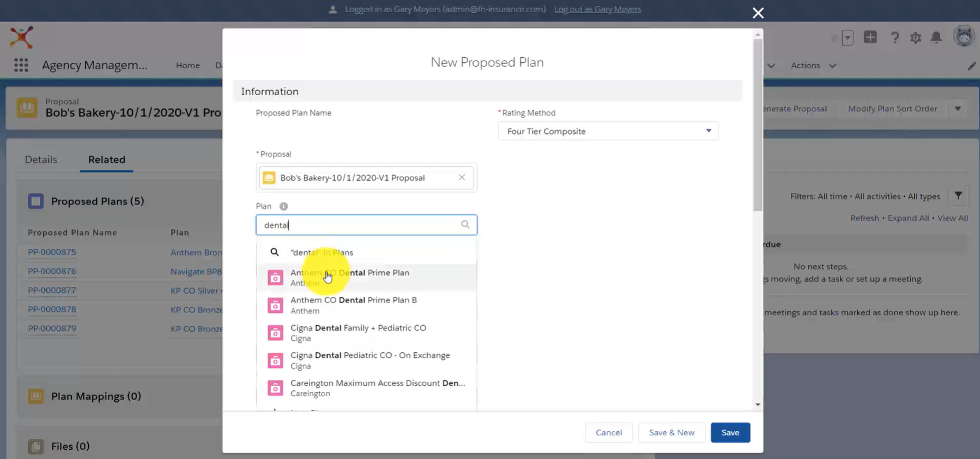Open the nav dropdown chevron left of Actions
The image size is (980, 459).
771,66
